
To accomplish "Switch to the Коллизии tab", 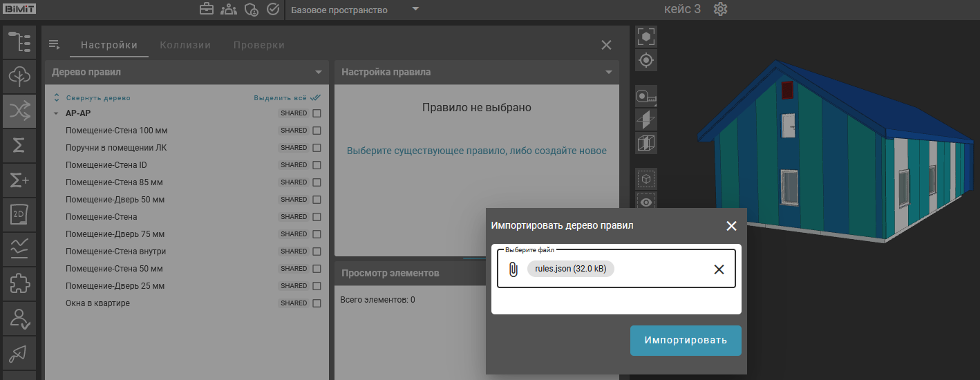I will (x=185, y=45).
